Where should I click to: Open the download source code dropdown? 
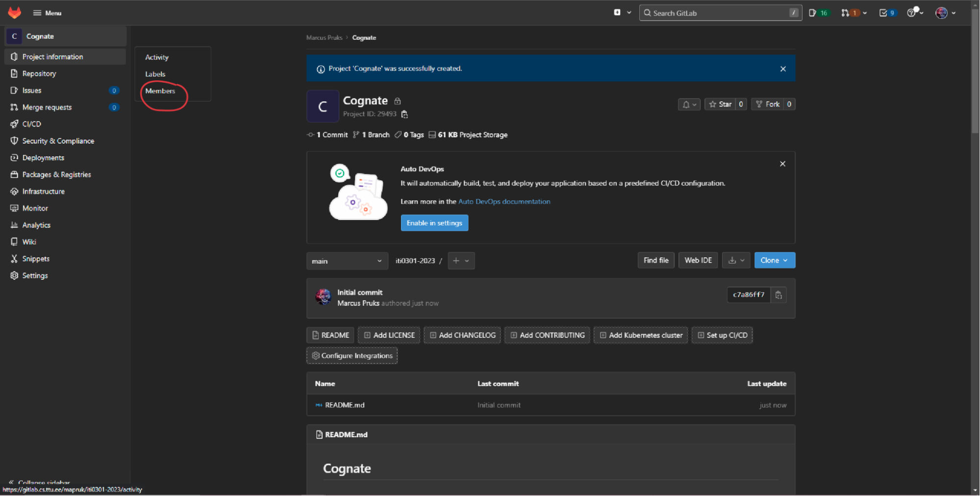coord(736,260)
